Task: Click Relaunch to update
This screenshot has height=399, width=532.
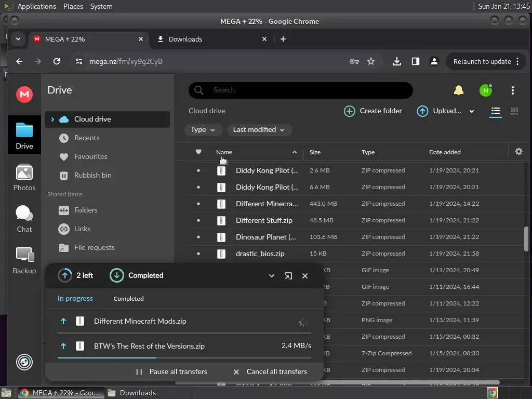Action: coord(482,61)
